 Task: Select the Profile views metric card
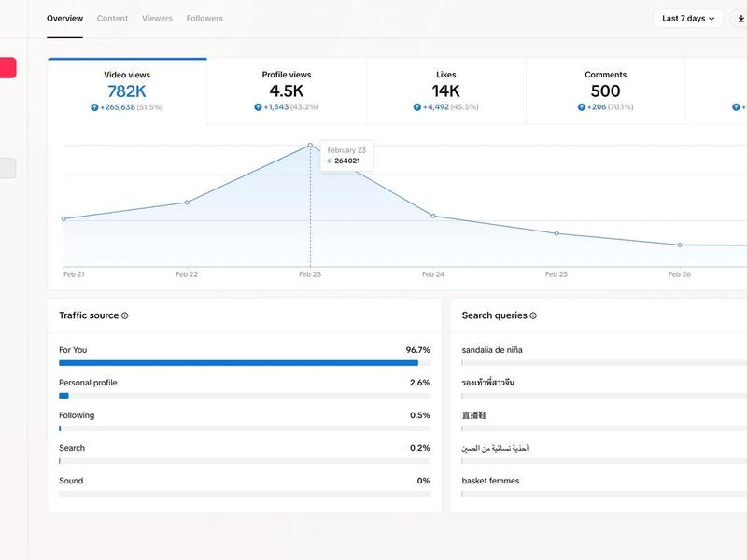tap(287, 91)
